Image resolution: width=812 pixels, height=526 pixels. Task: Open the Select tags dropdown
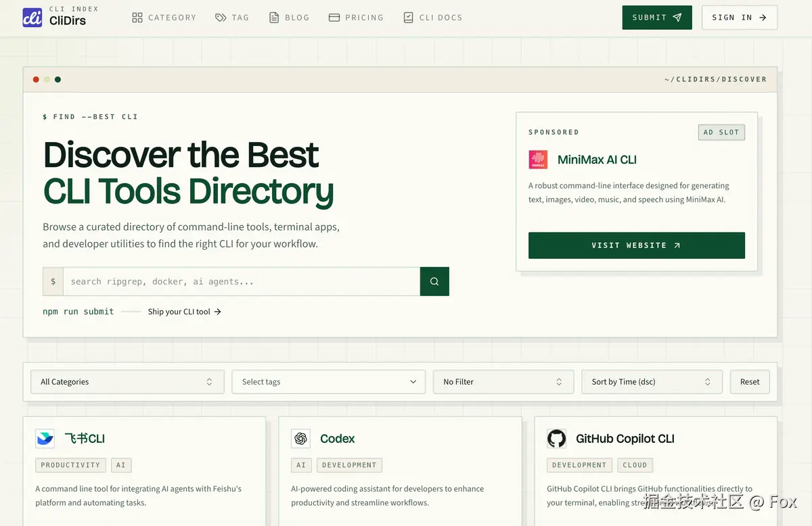pos(329,382)
